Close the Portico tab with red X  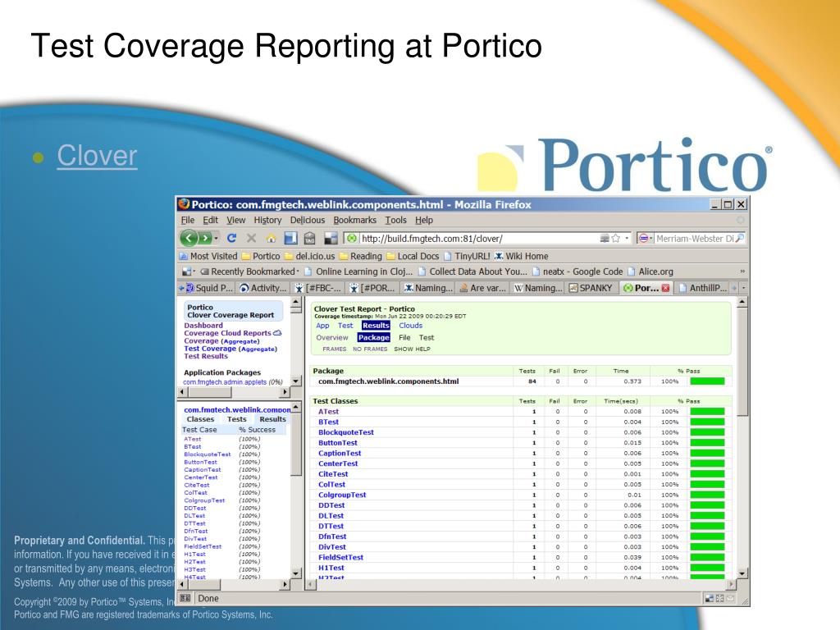pos(665,288)
